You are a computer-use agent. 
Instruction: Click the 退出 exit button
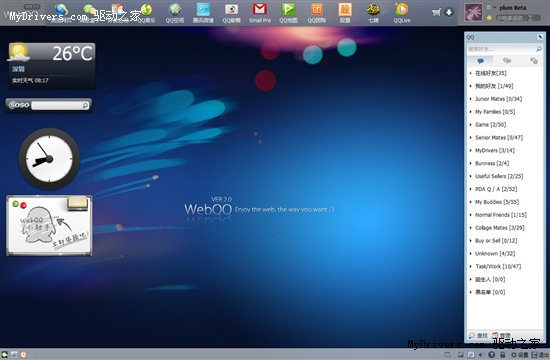click(540, 355)
